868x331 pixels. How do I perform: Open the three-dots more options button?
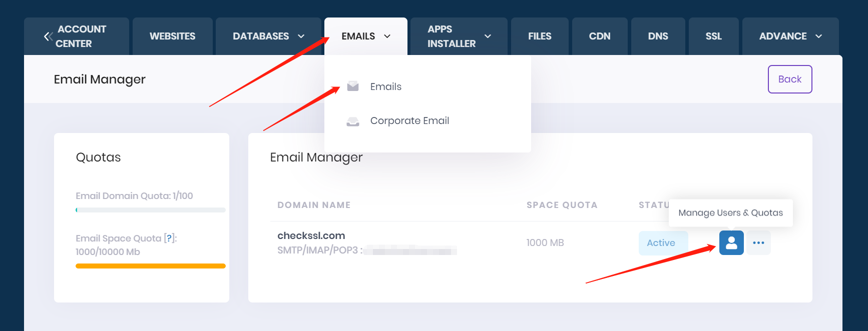(758, 243)
